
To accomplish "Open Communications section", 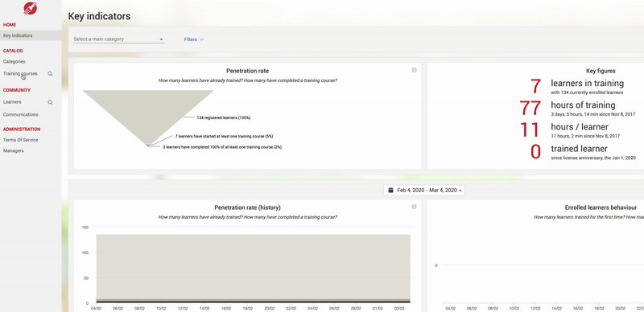I will click(x=21, y=114).
